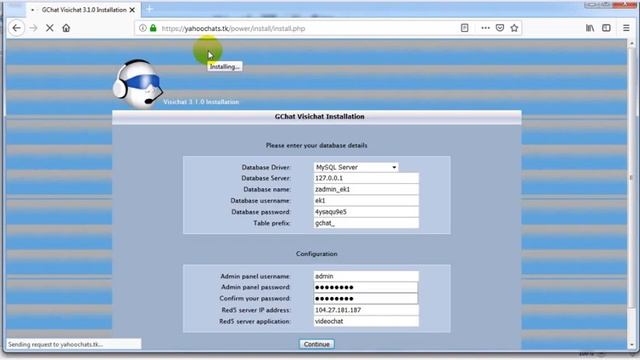Viewport: 640px width, 360px height.
Task: Close the GChat Visichat Installation tab
Action: point(132,10)
